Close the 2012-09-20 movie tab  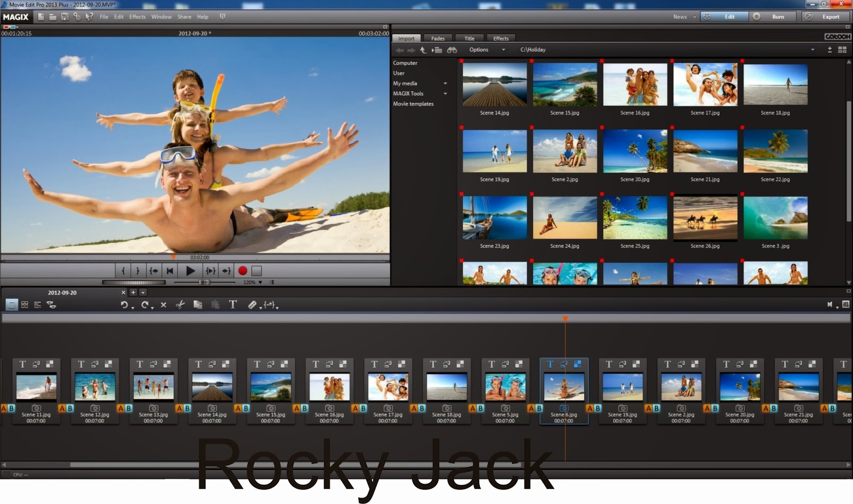124,292
